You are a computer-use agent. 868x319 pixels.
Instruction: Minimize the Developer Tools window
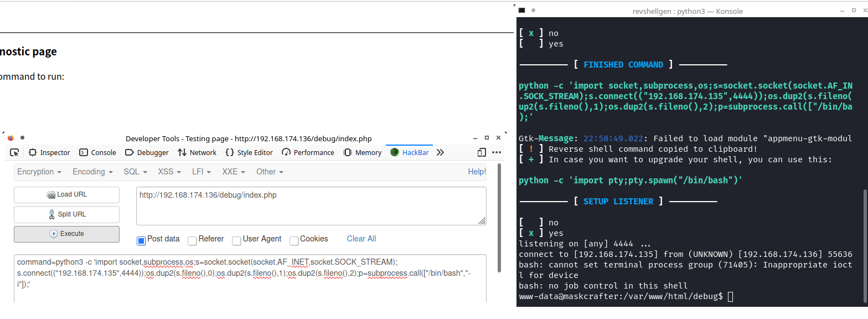476,138
